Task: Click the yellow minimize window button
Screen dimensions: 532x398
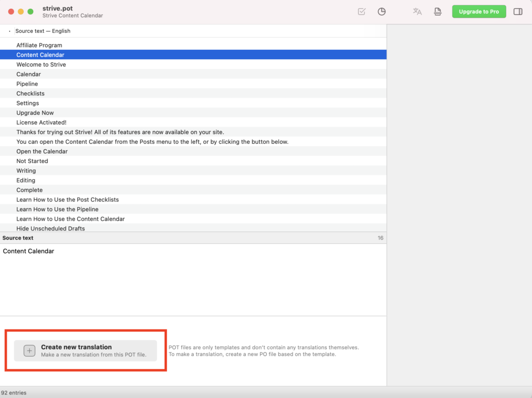Action: 21,11
